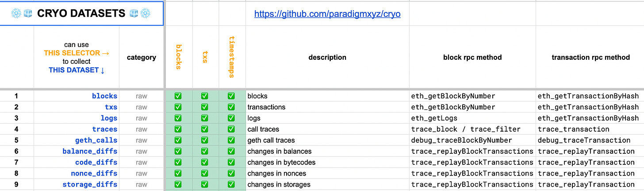644x191 pixels.
Task: Click the txs checkmark in balance_diffs row
Action: pyautogui.click(x=205, y=151)
